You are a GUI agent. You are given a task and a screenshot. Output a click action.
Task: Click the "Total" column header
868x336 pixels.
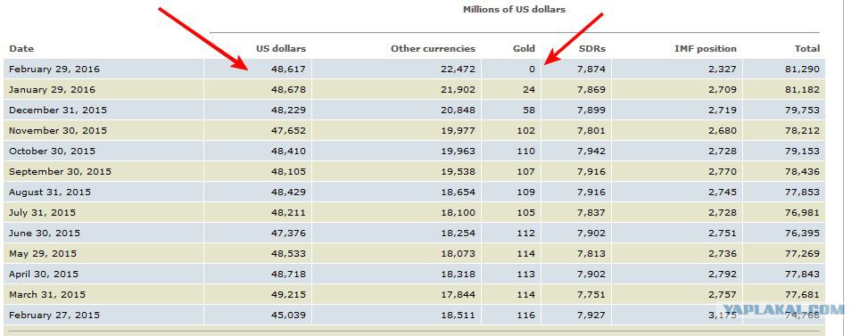tap(807, 49)
